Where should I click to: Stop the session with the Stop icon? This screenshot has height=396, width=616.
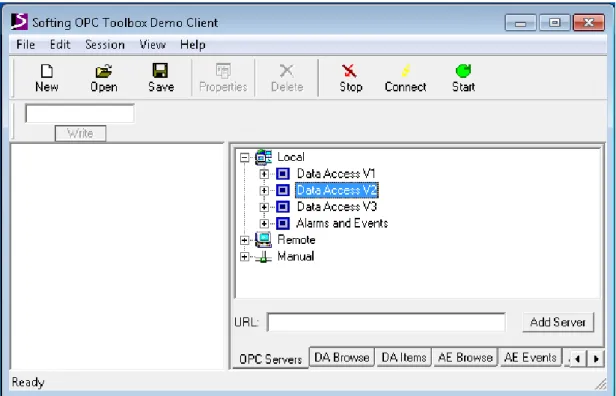[x=349, y=71]
